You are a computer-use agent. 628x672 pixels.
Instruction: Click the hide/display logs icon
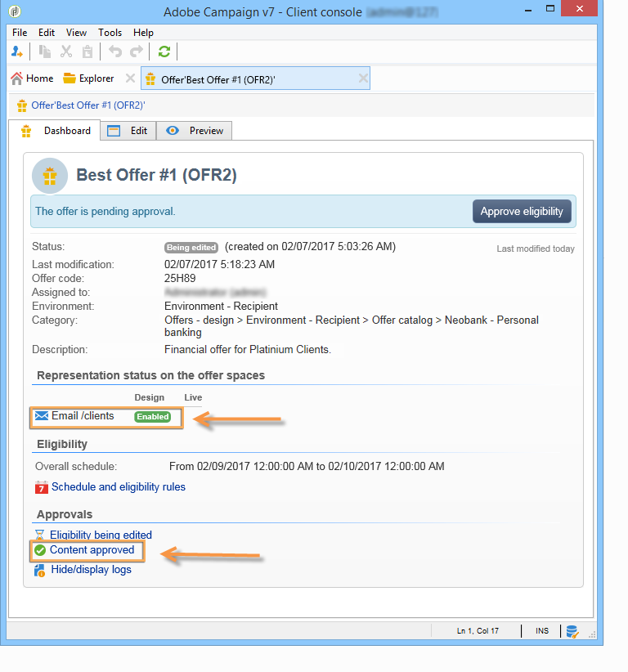(x=39, y=570)
